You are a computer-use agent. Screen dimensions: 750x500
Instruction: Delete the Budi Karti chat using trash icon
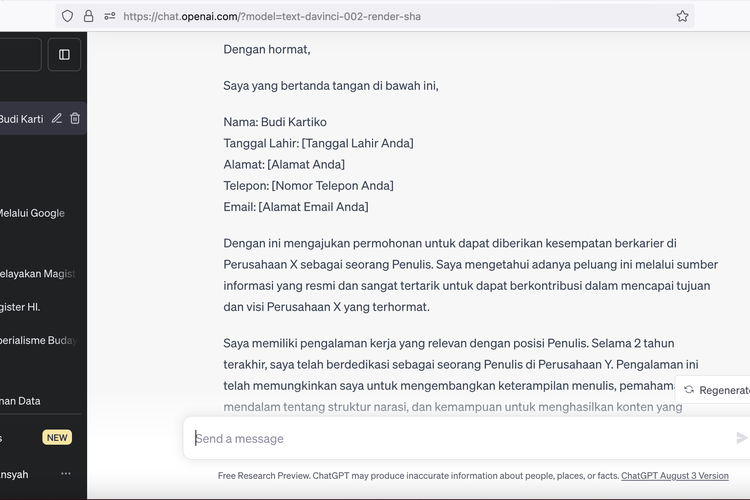(x=75, y=119)
